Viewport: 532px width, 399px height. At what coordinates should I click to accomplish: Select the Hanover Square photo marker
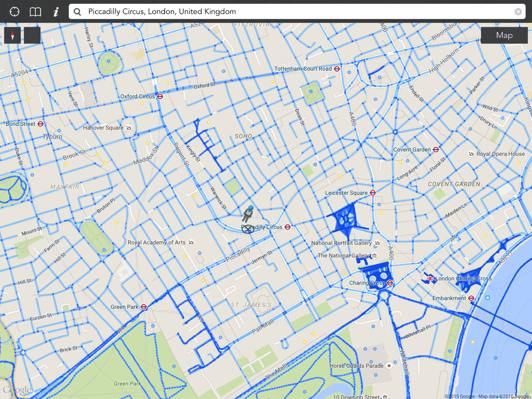point(129,128)
